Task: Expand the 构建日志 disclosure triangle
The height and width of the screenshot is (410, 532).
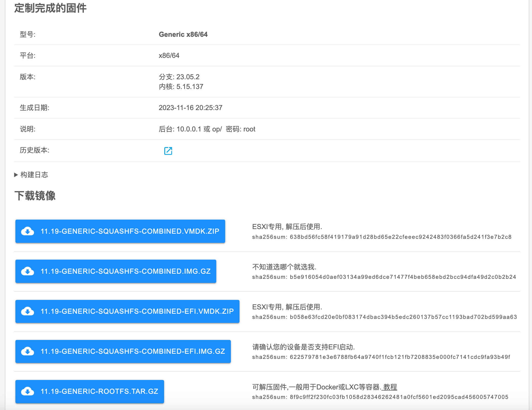Action: tap(16, 175)
